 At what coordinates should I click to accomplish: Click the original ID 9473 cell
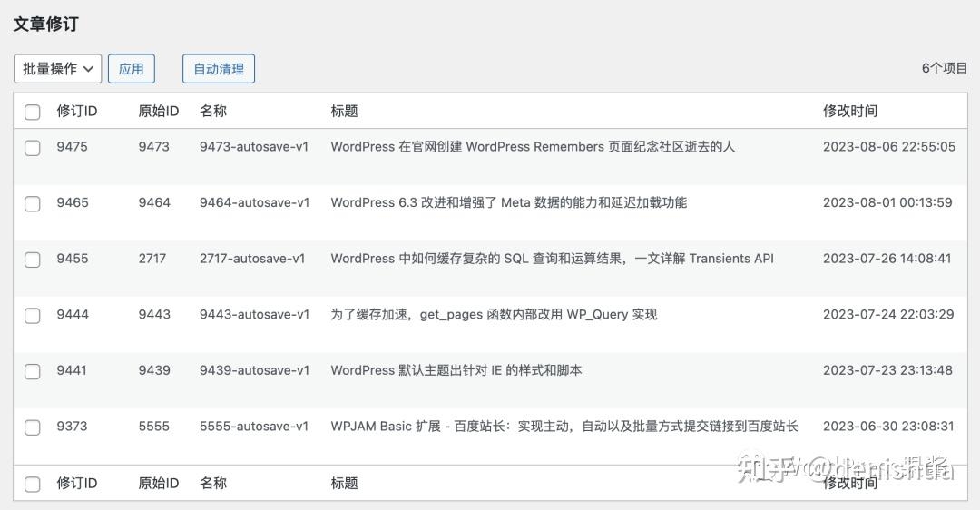[153, 147]
